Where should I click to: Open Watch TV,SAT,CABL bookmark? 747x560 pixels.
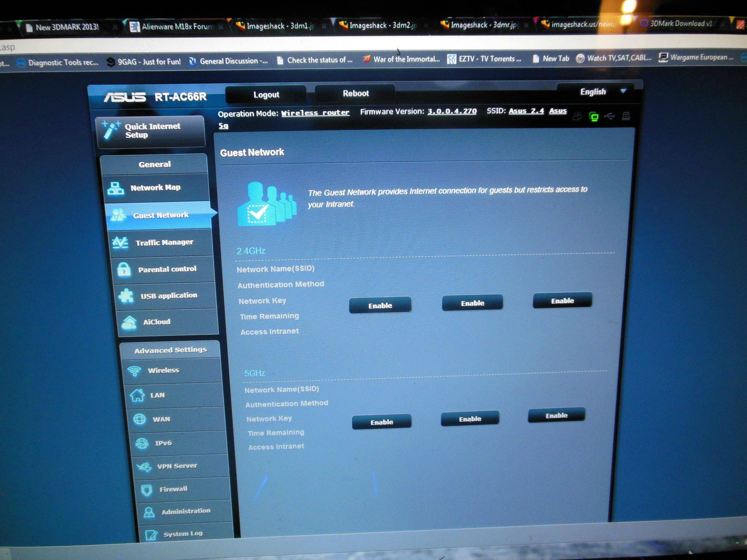pyautogui.click(x=613, y=58)
